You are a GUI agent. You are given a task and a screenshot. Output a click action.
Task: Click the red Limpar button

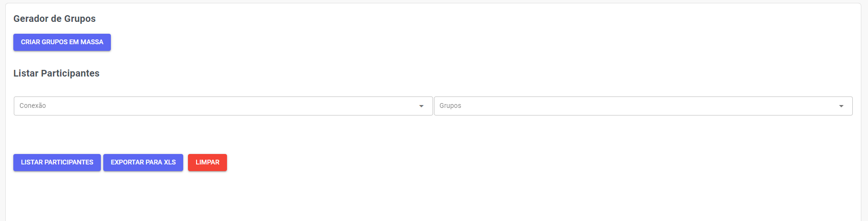click(x=207, y=163)
